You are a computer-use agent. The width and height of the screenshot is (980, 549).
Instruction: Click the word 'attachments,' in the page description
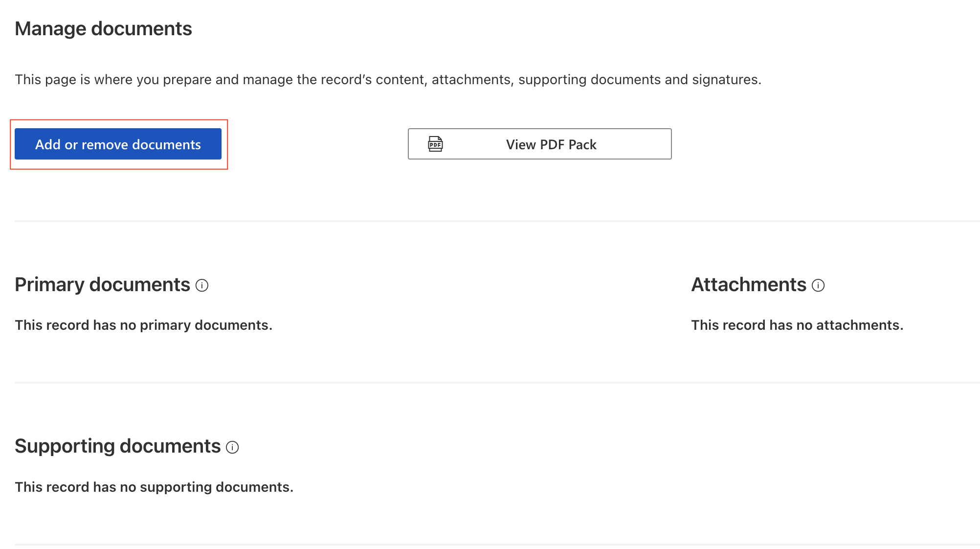point(471,80)
